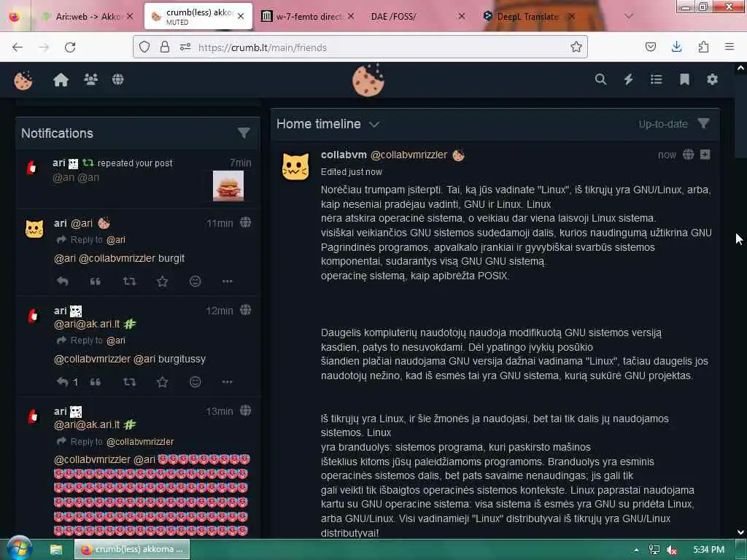Viewport: 747px width, 560px height.
Task: Click crumb(less) akkoma taskbar button
Action: tap(132, 550)
